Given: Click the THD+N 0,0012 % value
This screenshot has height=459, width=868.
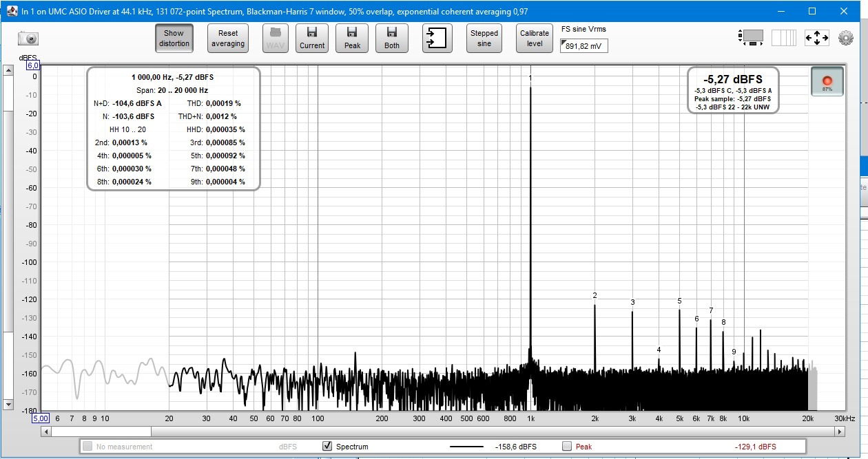Looking at the screenshot, I should coord(221,116).
